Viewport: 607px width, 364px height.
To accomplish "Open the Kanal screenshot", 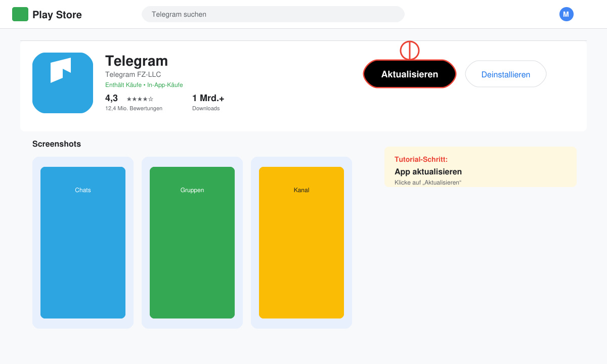I will click(x=301, y=243).
